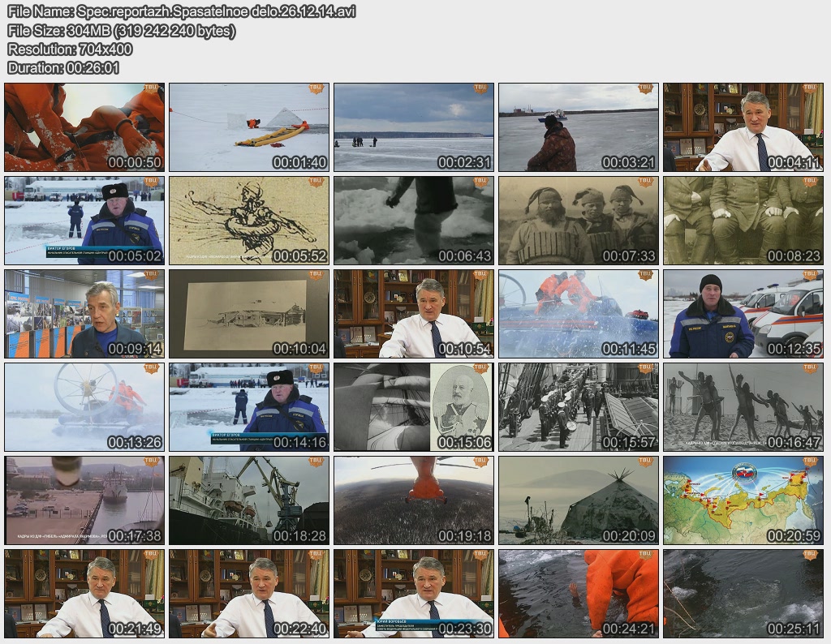Click the tent thumbnail at 00:20:09
This screenshot has height=644, width=831.
tap(579, 500)
